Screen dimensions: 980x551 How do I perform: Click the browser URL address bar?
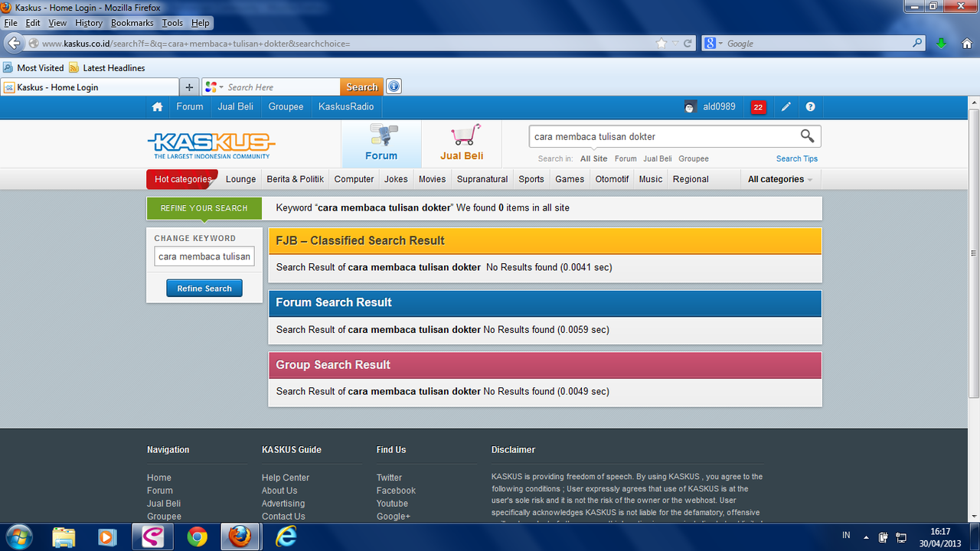pyautogui.click(x=348, y=44)
